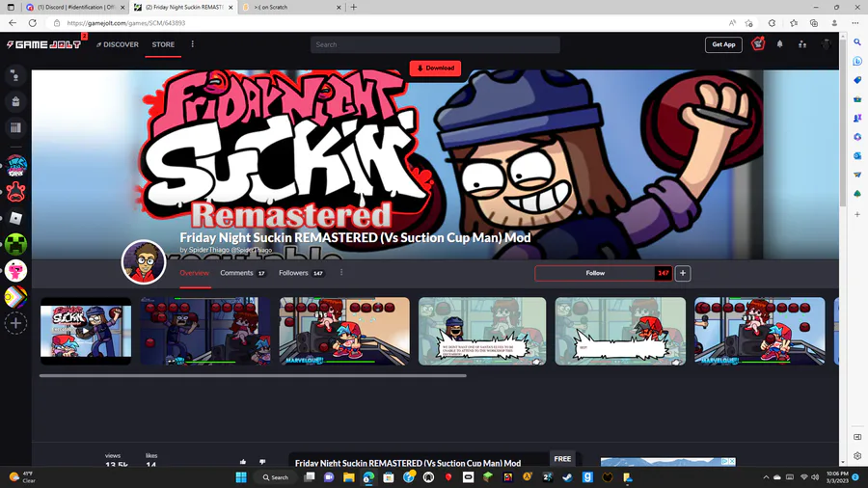Open browser extensions puzzle icon
The width and height of the screenshot is (868, 488).
[772, 23]
